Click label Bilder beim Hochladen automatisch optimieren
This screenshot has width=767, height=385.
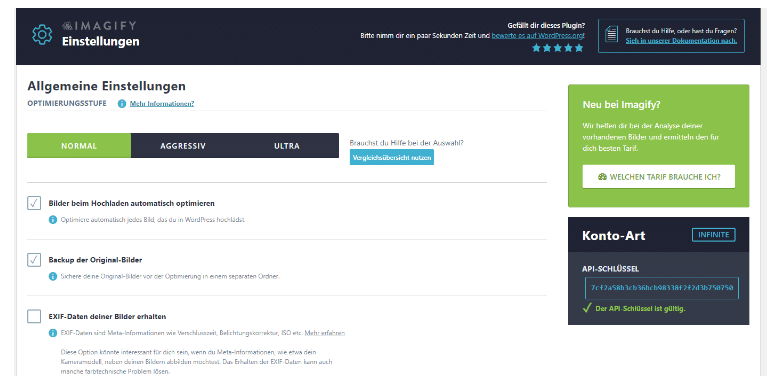tap(132, 204)
